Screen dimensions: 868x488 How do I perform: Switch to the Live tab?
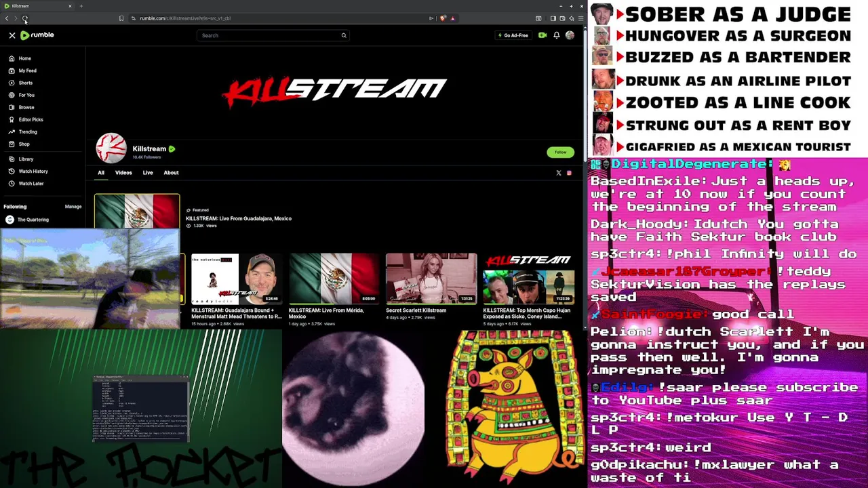(148, 173)
